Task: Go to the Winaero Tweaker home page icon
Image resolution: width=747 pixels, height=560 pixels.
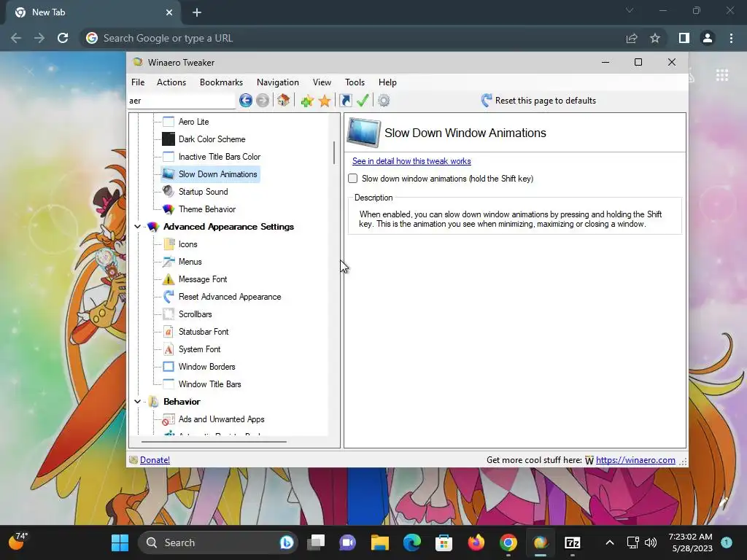Action: (x=284, y=101)
